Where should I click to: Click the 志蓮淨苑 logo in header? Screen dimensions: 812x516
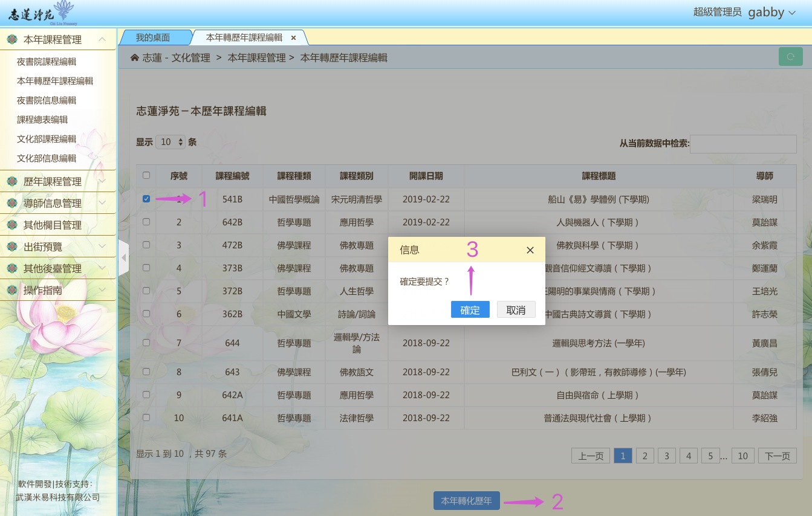tap(42, 13)
